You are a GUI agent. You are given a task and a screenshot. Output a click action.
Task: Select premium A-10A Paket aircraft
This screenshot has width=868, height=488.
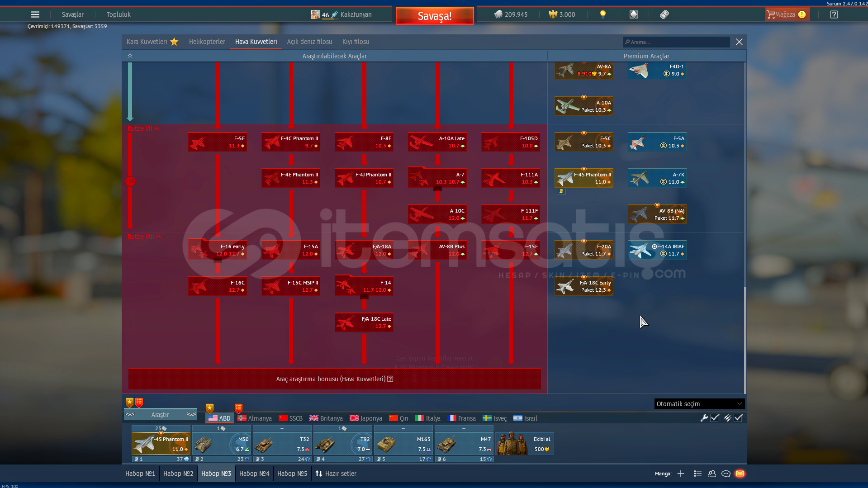584,106
